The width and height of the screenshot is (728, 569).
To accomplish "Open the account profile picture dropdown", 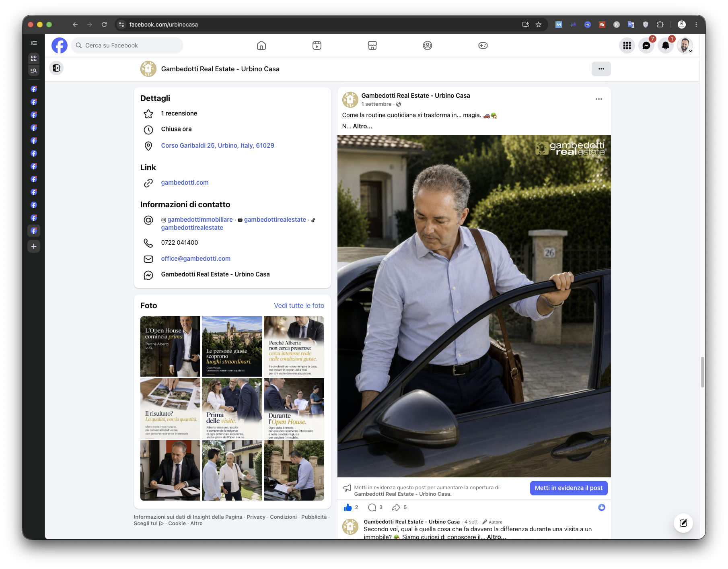I will pyautogui.click(x=685, y=45).
